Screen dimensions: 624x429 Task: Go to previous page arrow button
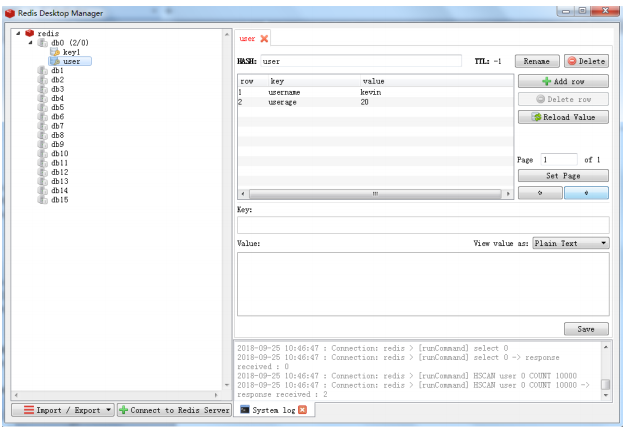[540, 193]
